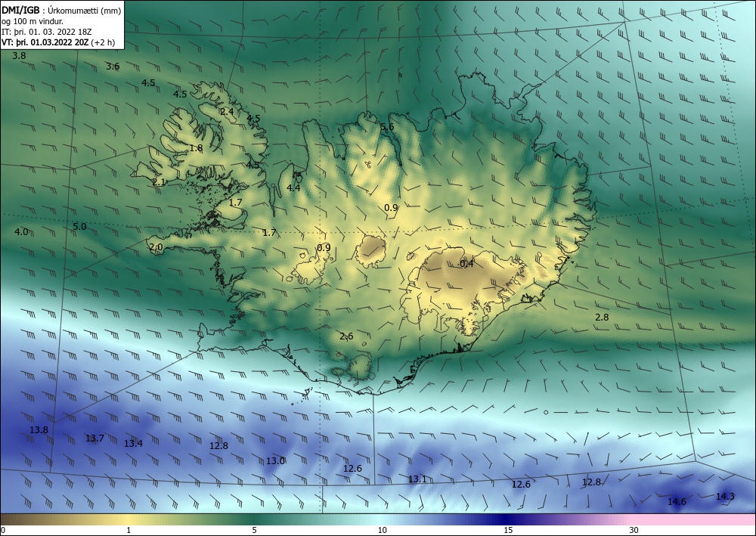Click the 2.0 value on Snæfellsnes
Screen dimensions: 756x536
click(x=156, y=247)
